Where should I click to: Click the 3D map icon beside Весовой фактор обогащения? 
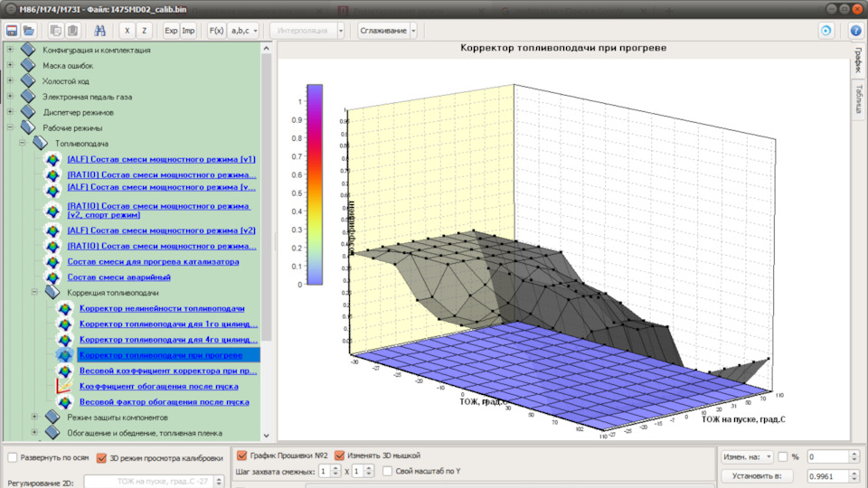point(65,401)
